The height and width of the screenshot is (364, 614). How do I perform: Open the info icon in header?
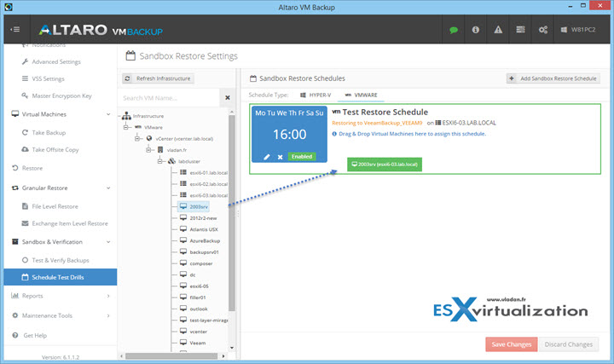(x=475, y=30)
